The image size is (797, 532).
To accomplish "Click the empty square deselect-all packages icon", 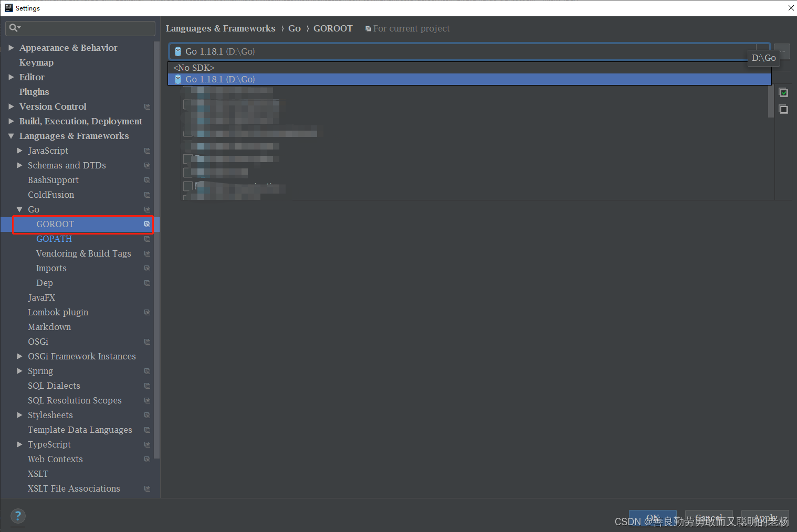I will [x=783, y=109].
